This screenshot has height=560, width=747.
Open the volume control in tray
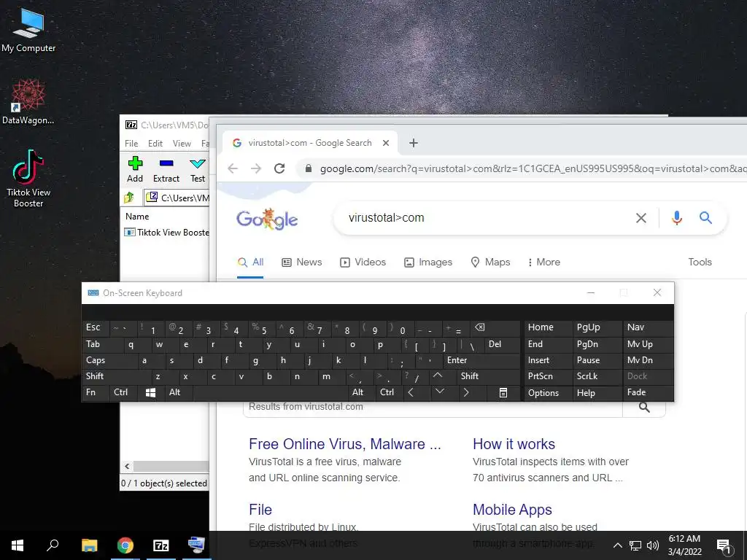click(x=653, y=545)
